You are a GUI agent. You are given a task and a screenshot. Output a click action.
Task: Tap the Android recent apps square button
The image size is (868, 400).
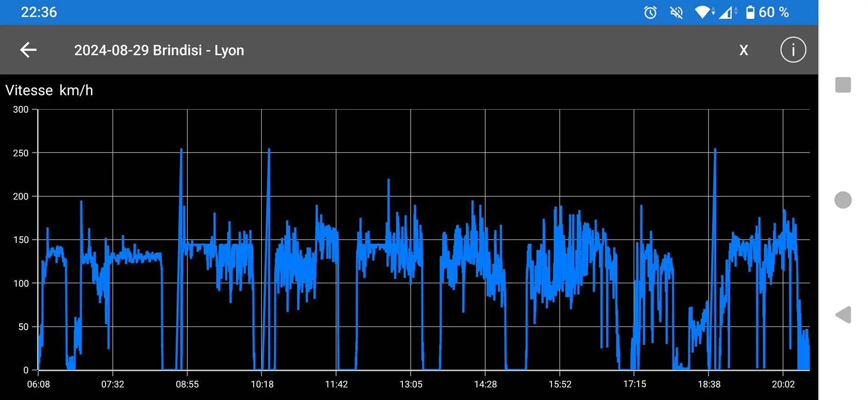point(843,85)
